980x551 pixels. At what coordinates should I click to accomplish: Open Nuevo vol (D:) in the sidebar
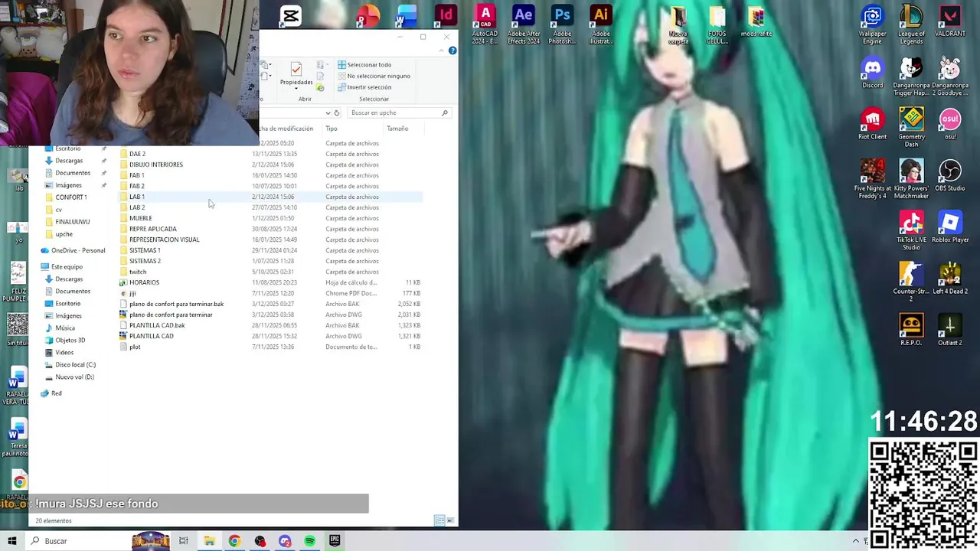[69, 377]
